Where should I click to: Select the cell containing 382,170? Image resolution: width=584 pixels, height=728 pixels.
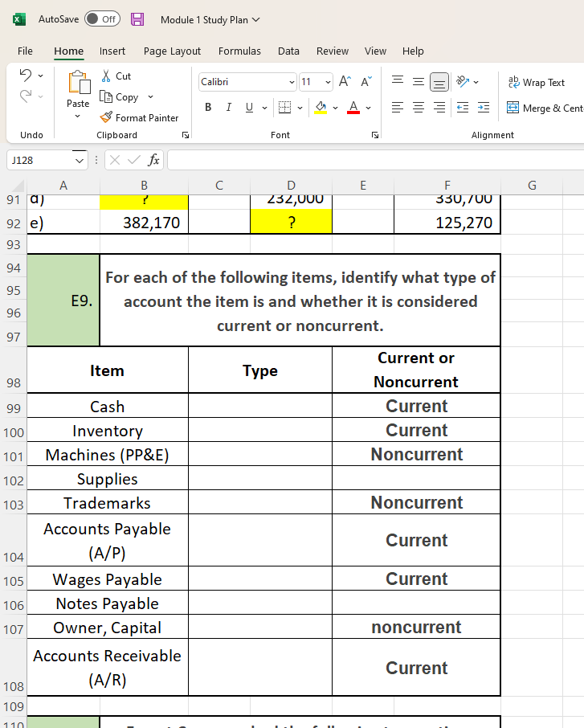tap(144, 222)
